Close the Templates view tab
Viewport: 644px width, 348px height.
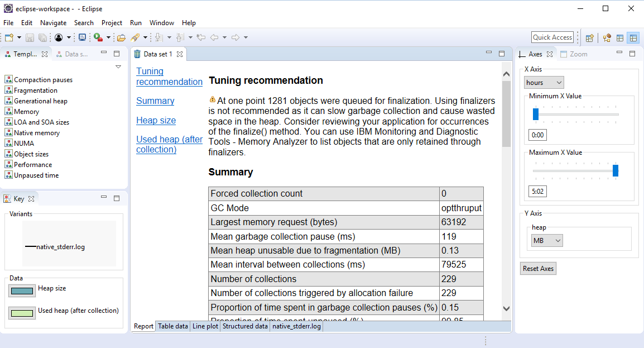pyautogui.click(x=45, y=54)
